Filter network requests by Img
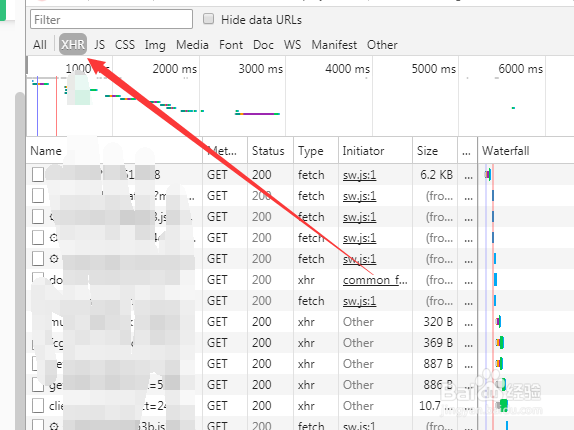 pyautogui.click(x=155, y=45)
